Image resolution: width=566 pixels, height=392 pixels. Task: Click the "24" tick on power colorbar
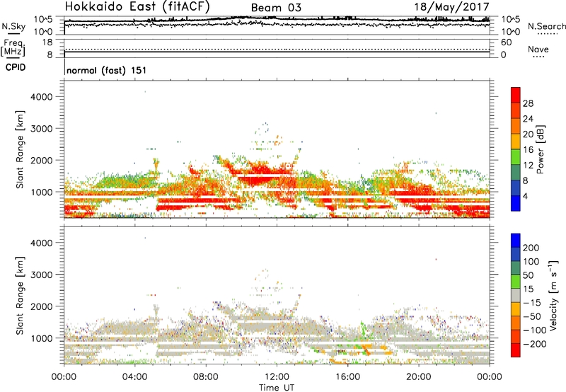tap(528, 119)
